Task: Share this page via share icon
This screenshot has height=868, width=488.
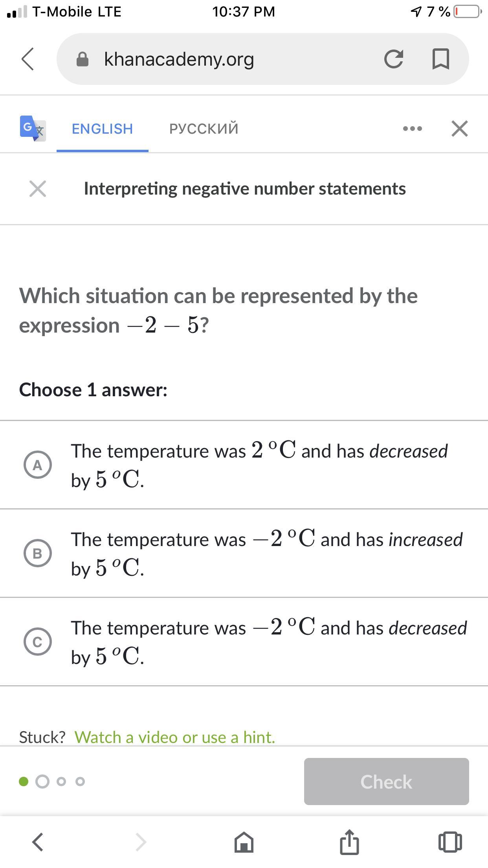Action: [x=349, y=842]
